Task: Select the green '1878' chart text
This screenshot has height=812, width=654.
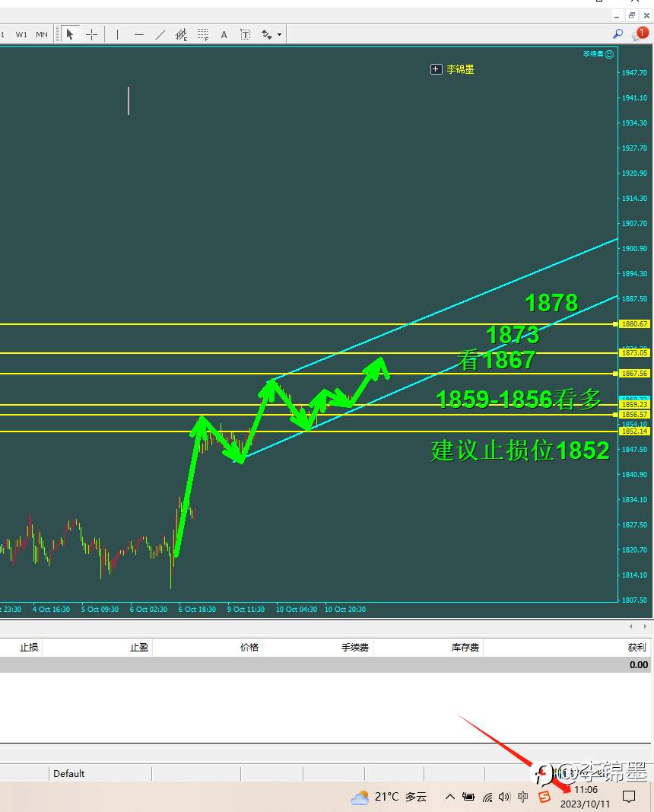Action: (551, 303)
